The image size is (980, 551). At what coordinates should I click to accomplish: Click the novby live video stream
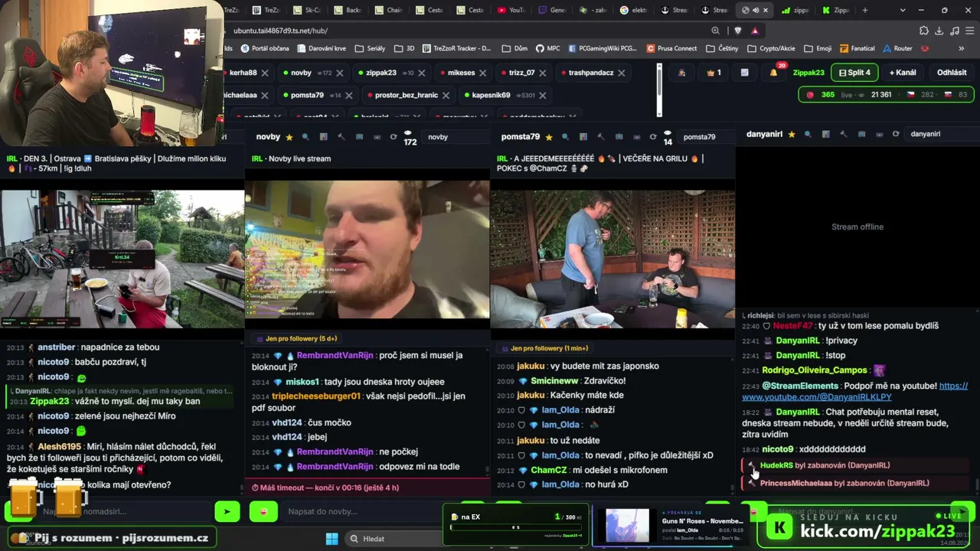point(367,249)
